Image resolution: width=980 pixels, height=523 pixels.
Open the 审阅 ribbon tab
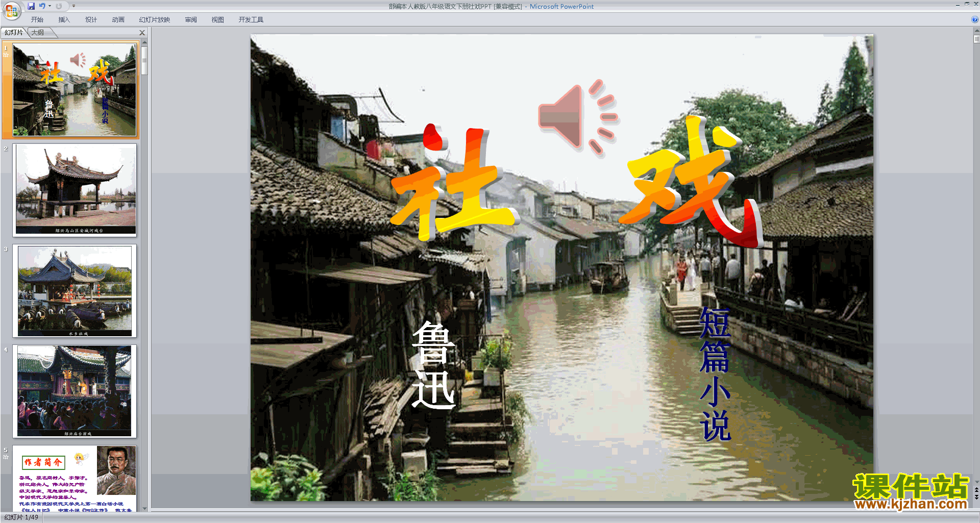tap(191, 20)
